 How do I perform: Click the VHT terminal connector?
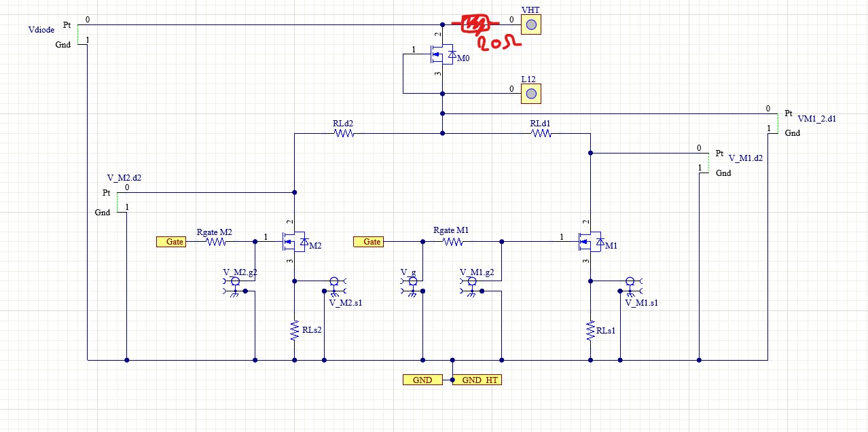click(x=531, y=25)
